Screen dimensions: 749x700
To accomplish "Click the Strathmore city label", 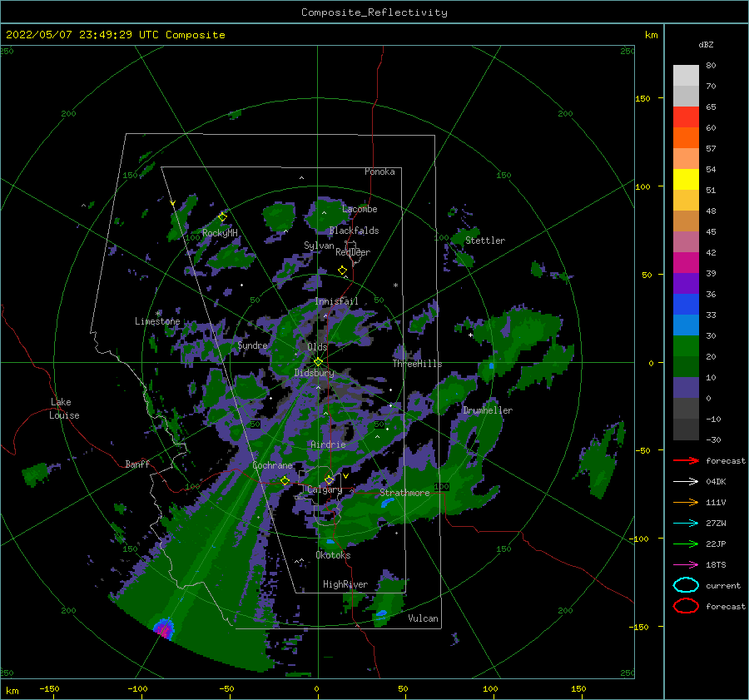I will [x=404, y=493].
